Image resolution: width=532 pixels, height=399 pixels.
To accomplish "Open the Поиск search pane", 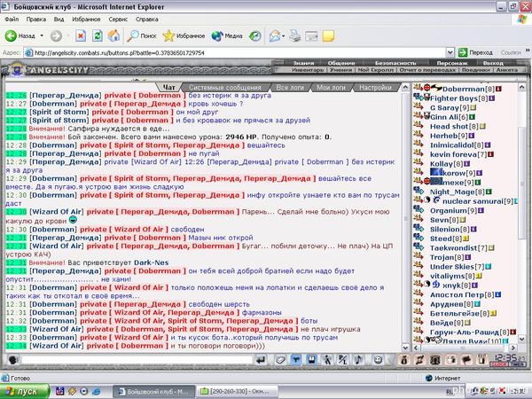I will (141, 36).
